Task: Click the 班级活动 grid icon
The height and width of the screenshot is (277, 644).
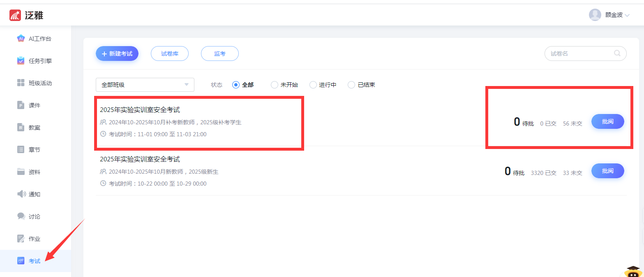Action: pos(21,83)
